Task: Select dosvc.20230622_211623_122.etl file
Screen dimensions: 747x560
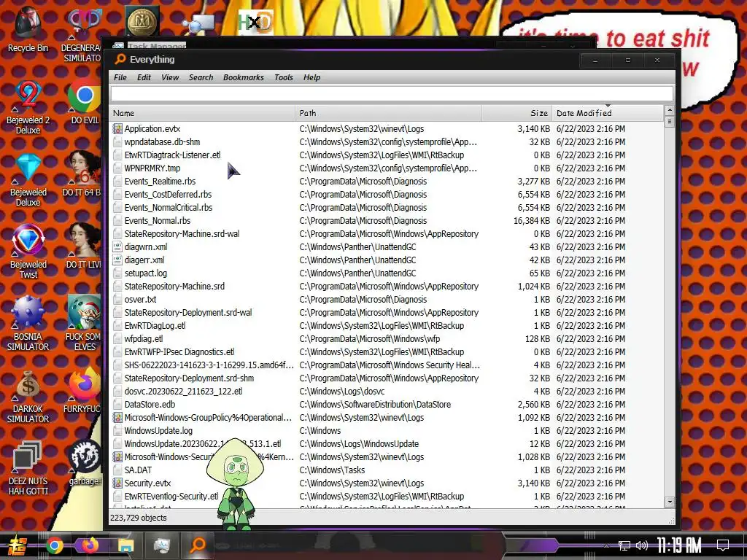Action: pos(386,391)
